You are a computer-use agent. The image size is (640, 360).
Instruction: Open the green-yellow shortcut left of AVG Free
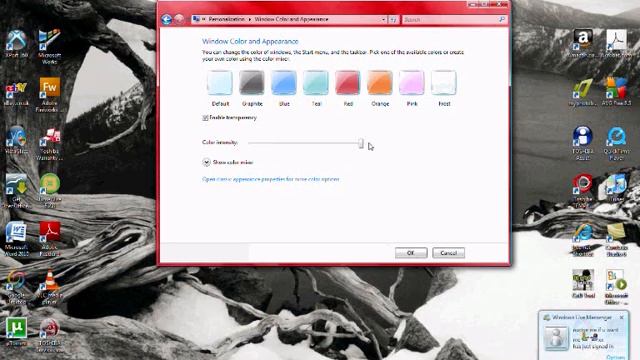coord(582,92)
